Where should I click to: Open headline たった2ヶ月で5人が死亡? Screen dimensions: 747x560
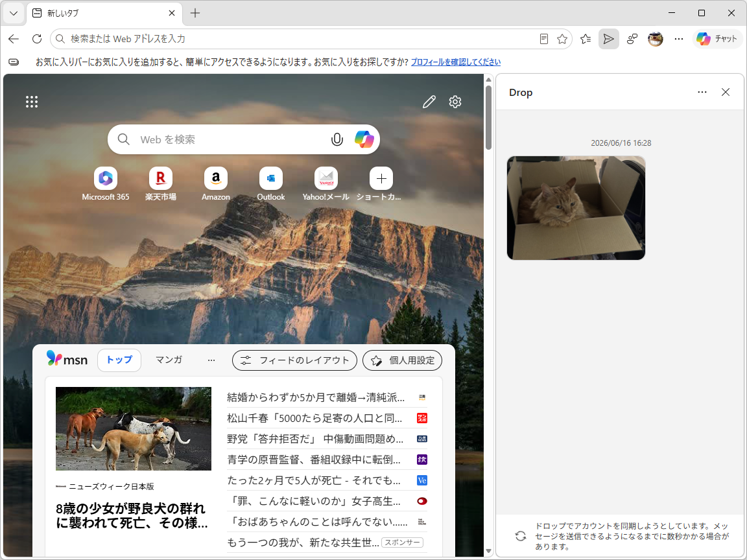click(313, 480)
